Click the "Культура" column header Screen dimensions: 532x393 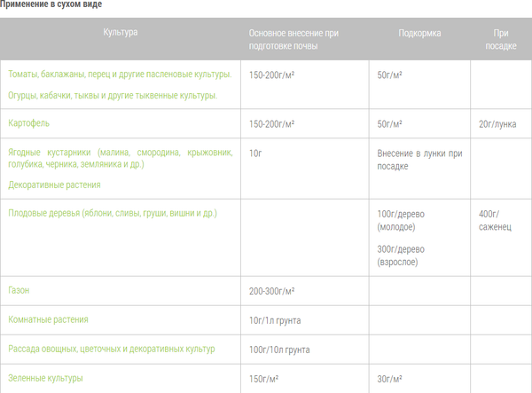click(x=121, y=32)
